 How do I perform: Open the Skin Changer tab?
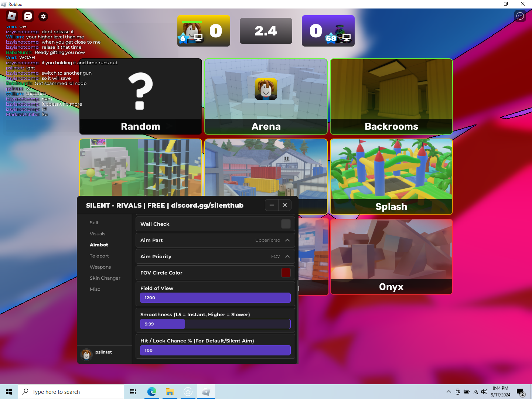(x=105, y=278)
